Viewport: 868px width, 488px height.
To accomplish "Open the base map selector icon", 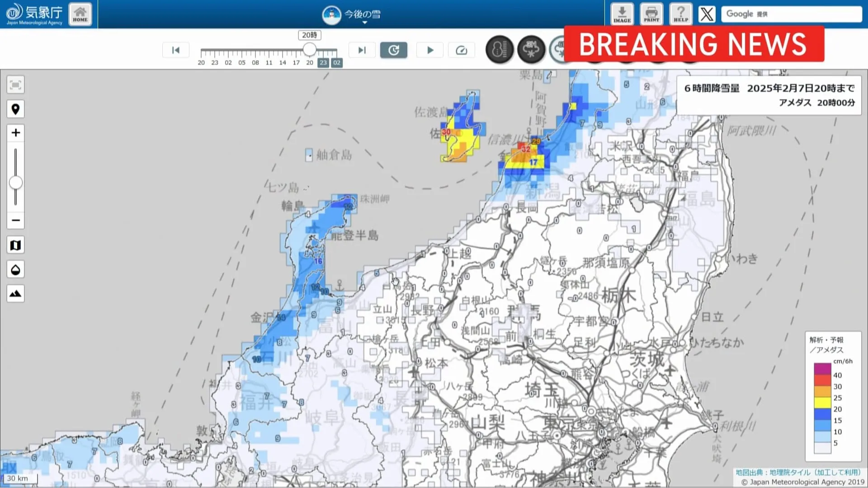I will 15,245.
